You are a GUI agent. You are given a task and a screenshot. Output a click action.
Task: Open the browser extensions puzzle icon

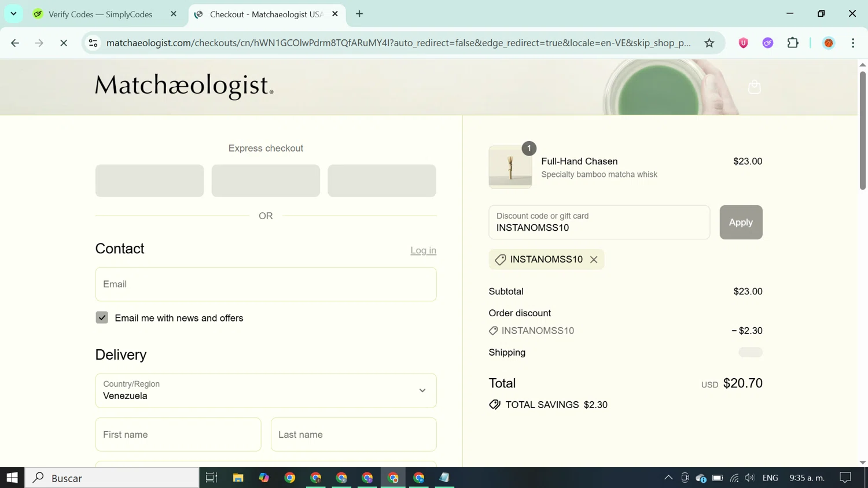793,43
